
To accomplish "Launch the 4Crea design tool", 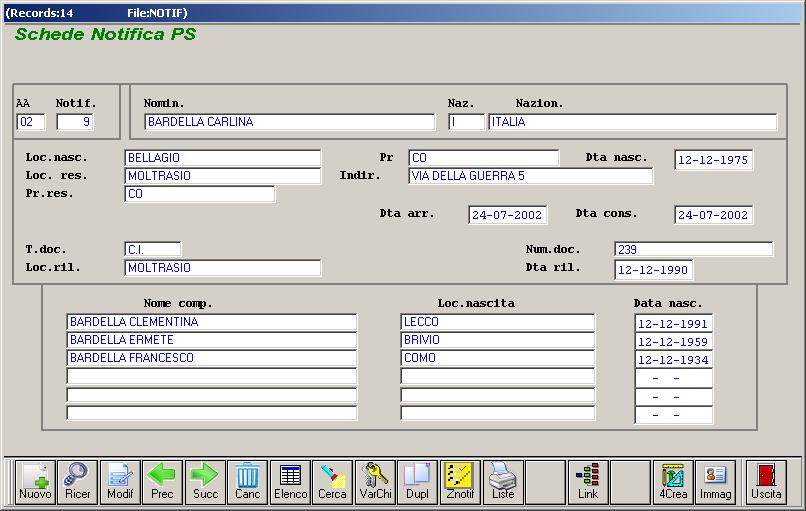I will 673,482.
